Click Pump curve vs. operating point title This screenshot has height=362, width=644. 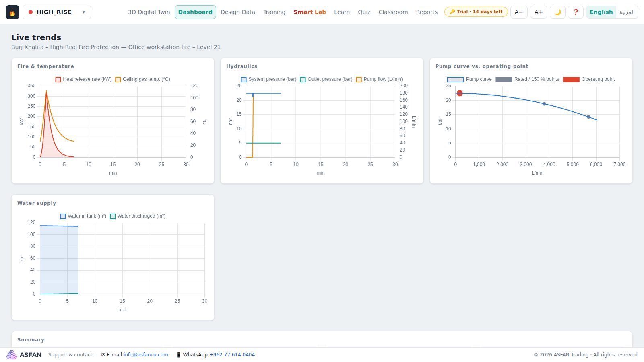[482, 66]
